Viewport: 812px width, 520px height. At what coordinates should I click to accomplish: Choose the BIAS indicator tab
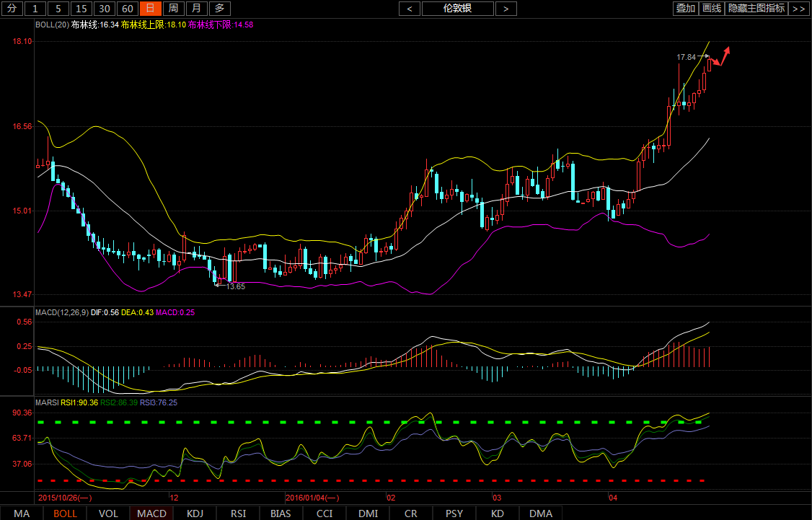(x=281, y=514)
